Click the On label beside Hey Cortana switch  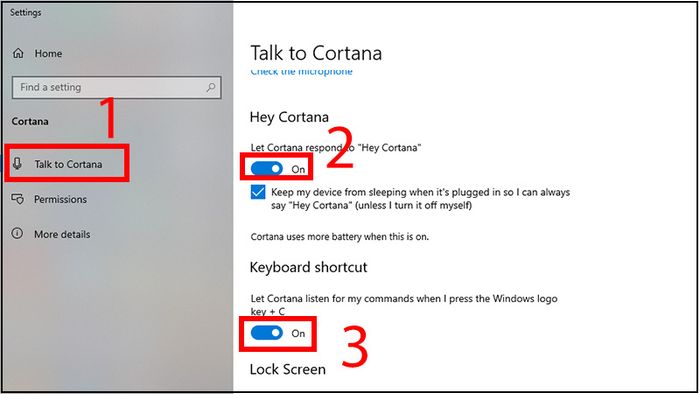click(298, 169)
